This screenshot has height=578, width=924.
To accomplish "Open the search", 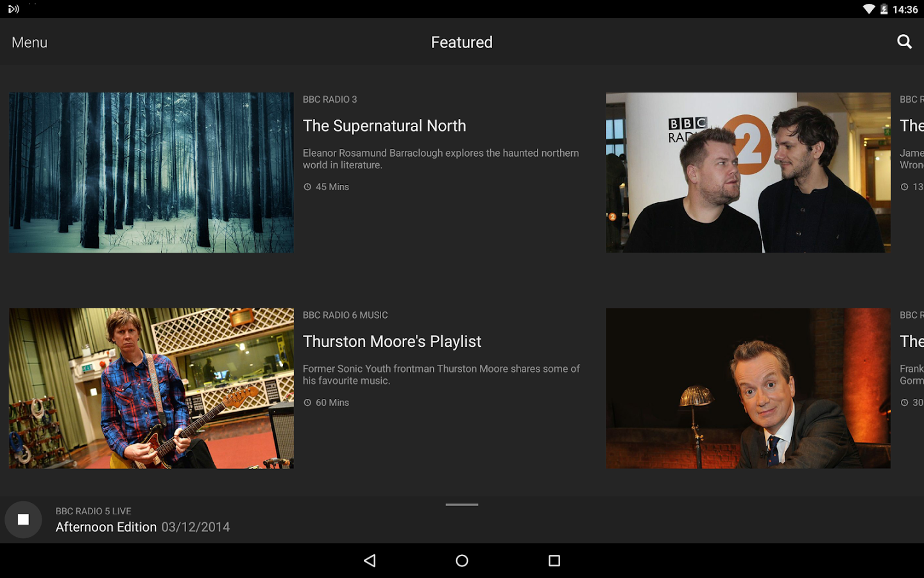I will (x=904, y=41).
